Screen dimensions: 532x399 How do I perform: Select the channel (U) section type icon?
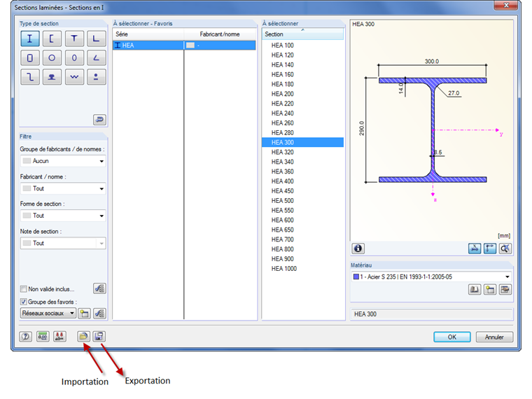pyautogui.click(x=52, y=38)
